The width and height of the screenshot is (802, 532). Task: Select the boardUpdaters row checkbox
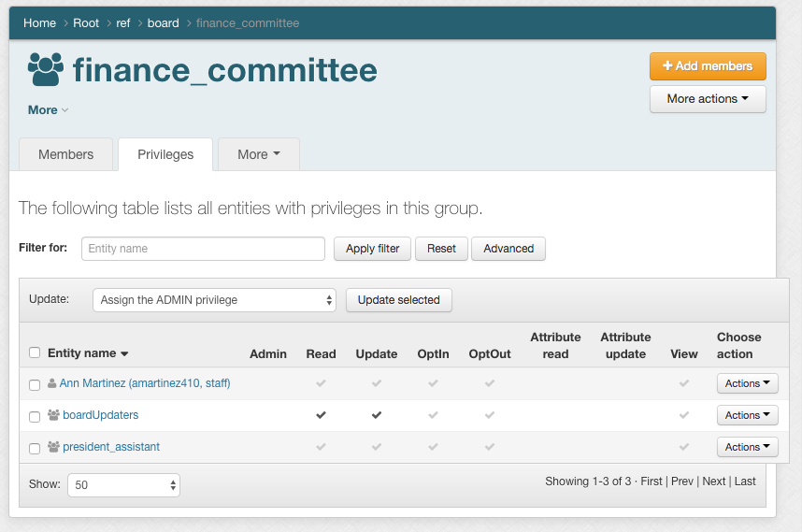click(x=35, y=416)
